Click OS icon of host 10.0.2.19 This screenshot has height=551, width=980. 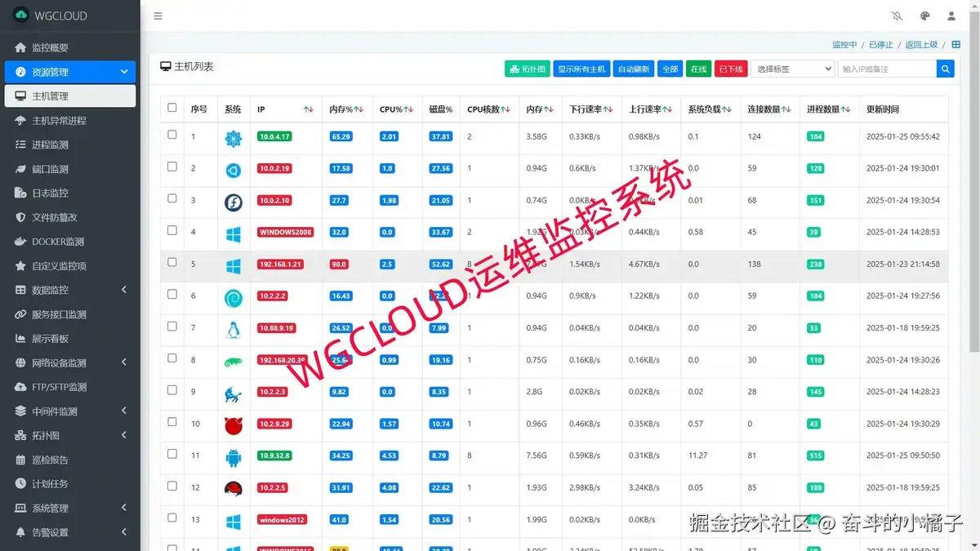click(233, 171)
